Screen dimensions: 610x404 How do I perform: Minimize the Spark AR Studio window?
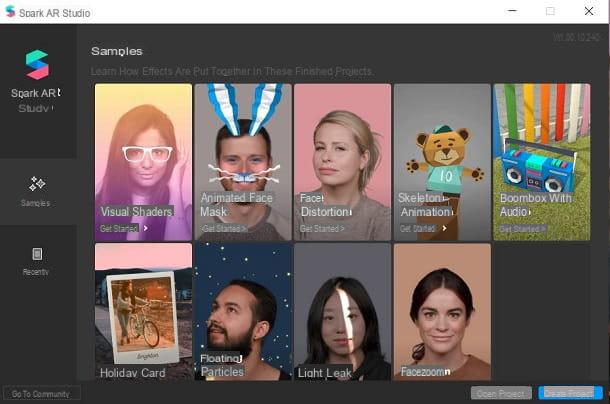[x=512, y=11]
